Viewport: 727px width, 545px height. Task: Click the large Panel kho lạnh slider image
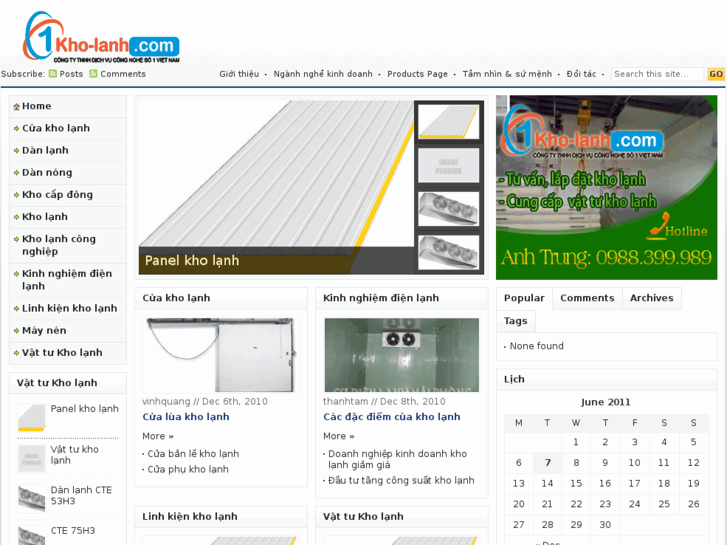(276, 187)
